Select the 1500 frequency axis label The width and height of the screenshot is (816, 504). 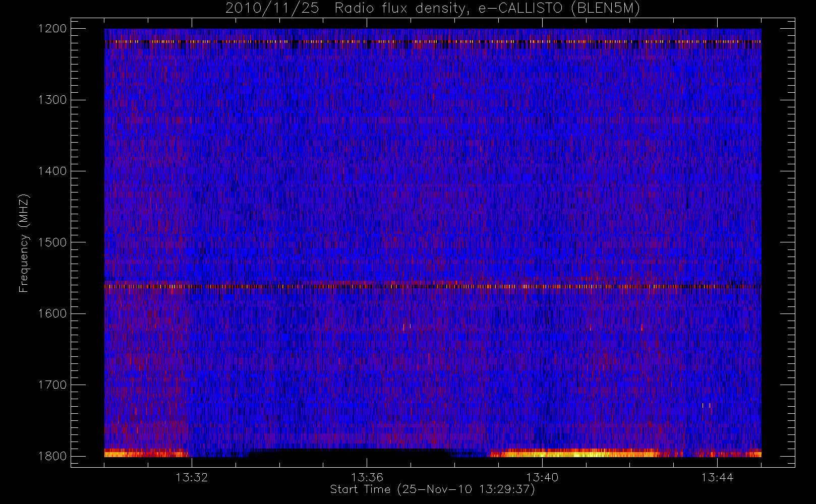(x=52, y=242)
